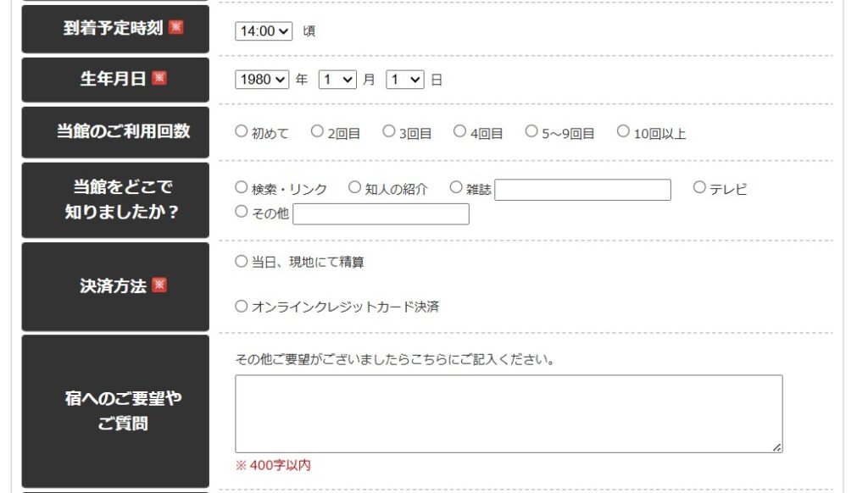Viewport: 868px width, 493px height.
Task: Select the 初めて radio button
Action: coord(242,131)
